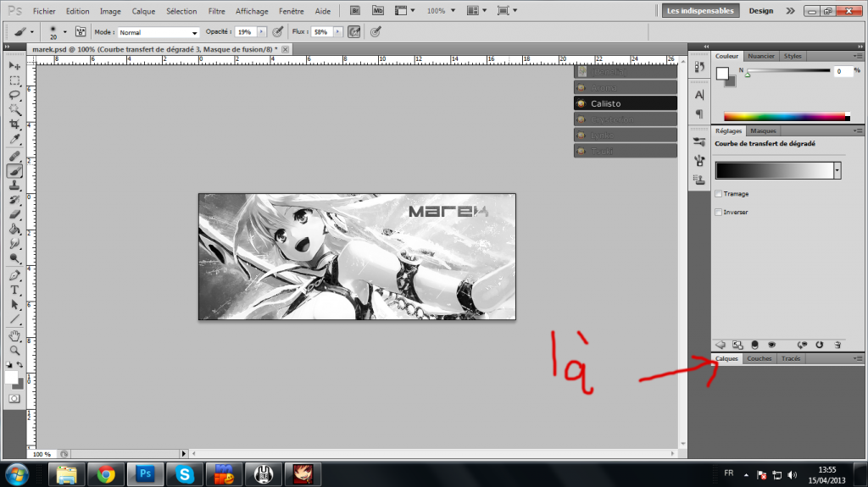The width and height of the screenshot is (868, 487).
Task: Open the gradient picker dropdown arrow
Action: tap(837, 170)
